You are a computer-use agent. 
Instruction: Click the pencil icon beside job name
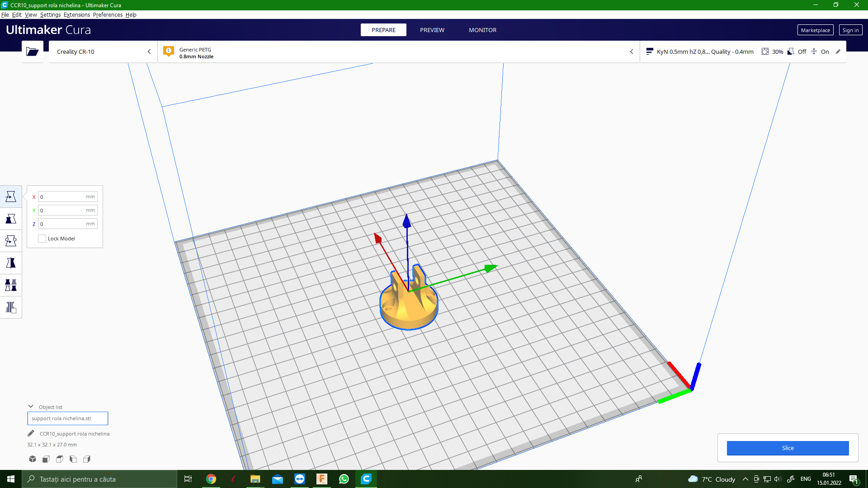[31, 433]
